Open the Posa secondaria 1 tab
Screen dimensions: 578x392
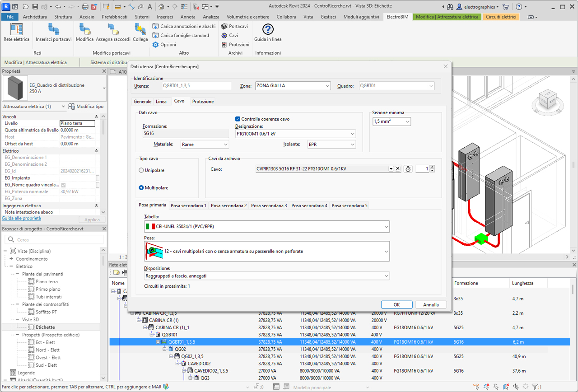188,205
